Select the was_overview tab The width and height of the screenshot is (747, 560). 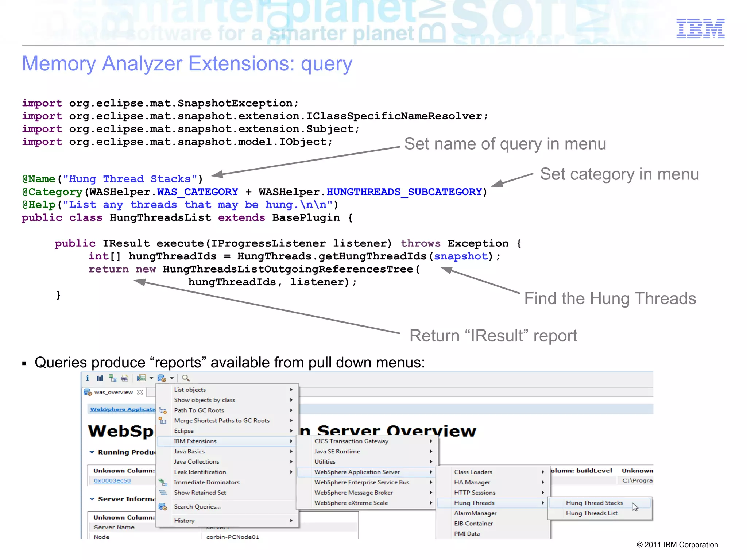coord(113,392)
